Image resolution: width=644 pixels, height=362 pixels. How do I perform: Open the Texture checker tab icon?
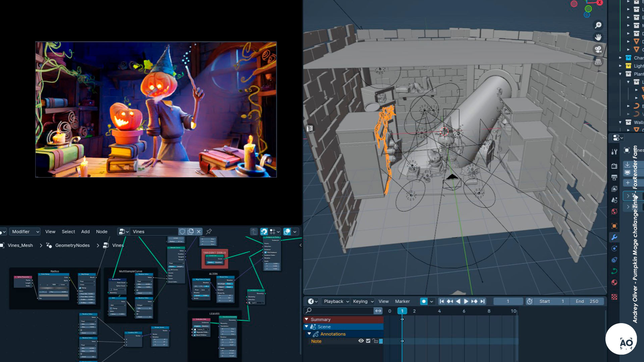click(x=614, y=297)
